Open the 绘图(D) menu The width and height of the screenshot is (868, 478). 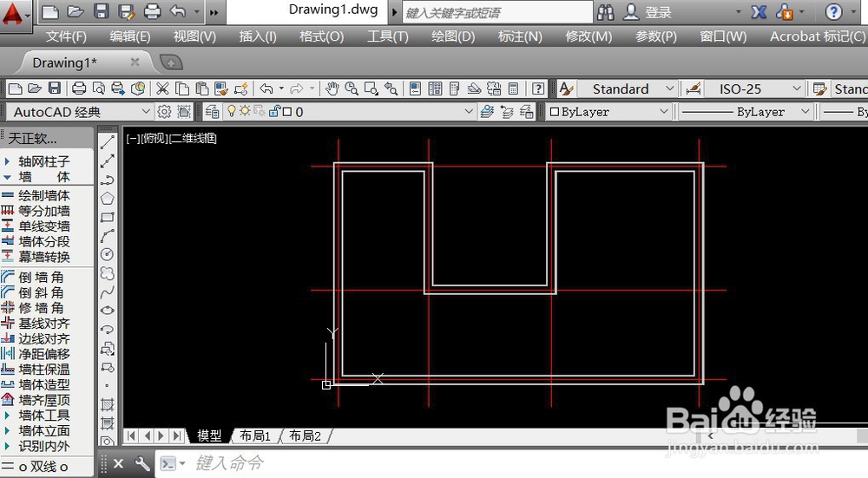(453, 36)
